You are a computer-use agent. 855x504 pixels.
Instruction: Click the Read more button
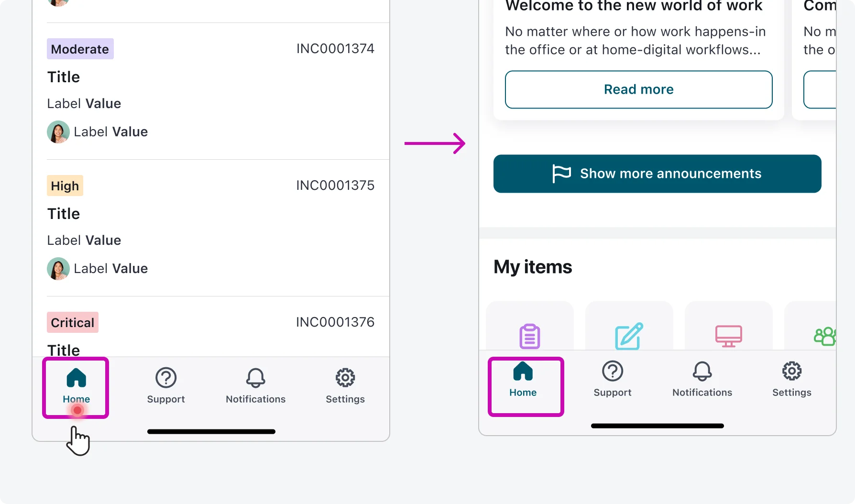[638, 90]
